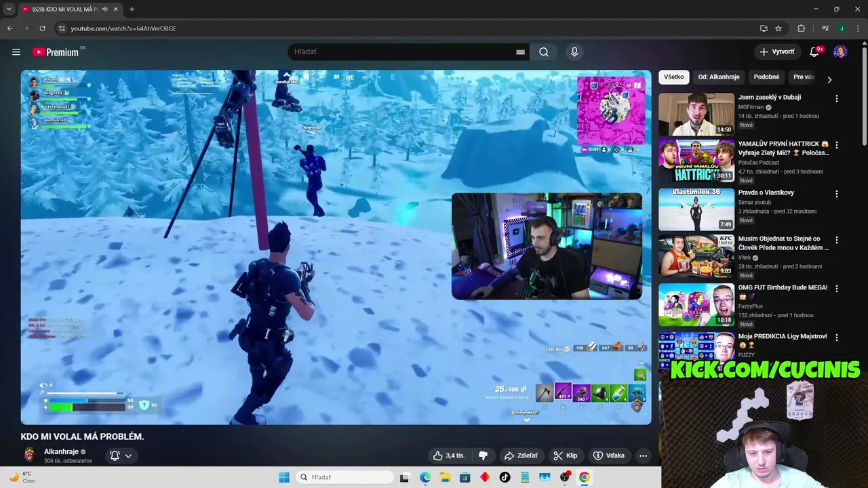Select the Pre vás filter chip
This screenshot has width=868, height=488.
click(804, 77)
